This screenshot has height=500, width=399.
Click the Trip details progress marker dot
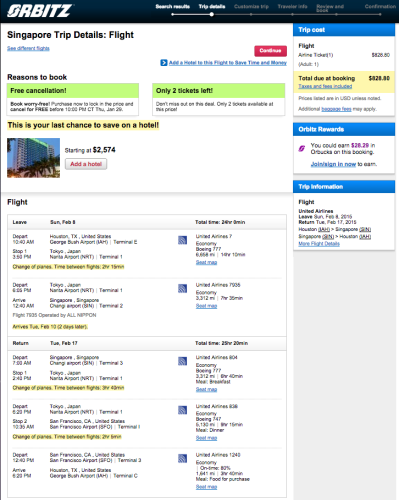click(212, 14)
